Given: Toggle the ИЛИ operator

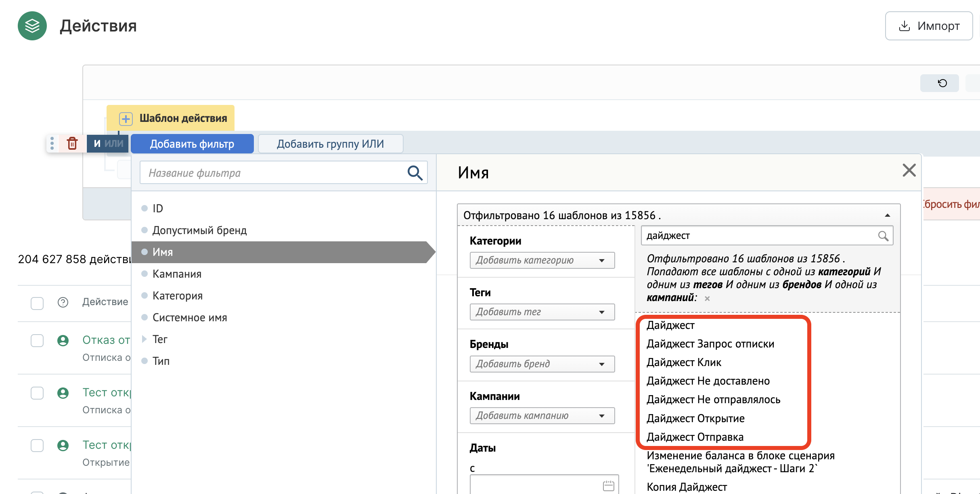Looking at the screenshot, I should click(x=114, y=144).
